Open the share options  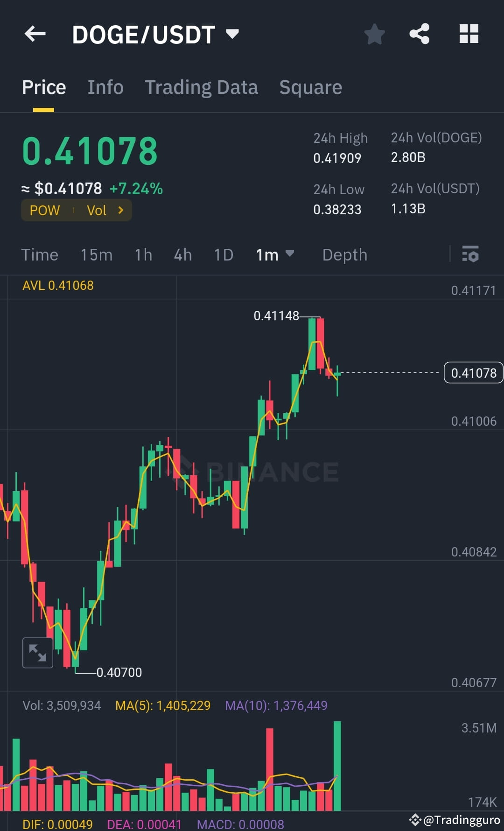419,34
